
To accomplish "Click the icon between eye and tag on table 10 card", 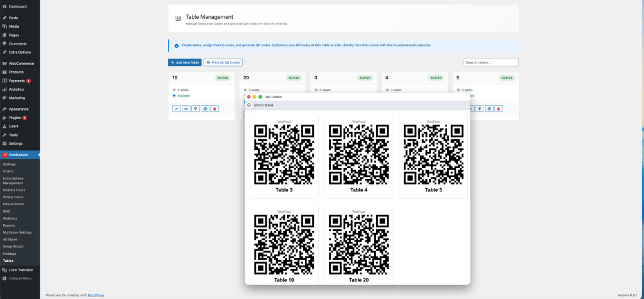I will point(196,108).
